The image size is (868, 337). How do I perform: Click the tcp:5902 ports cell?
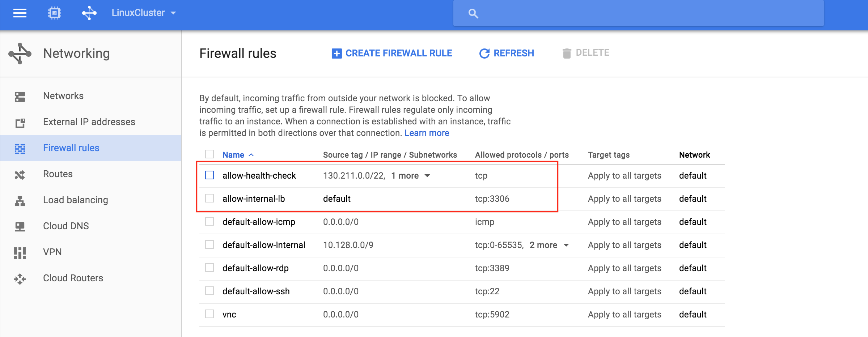pos(492,315)
